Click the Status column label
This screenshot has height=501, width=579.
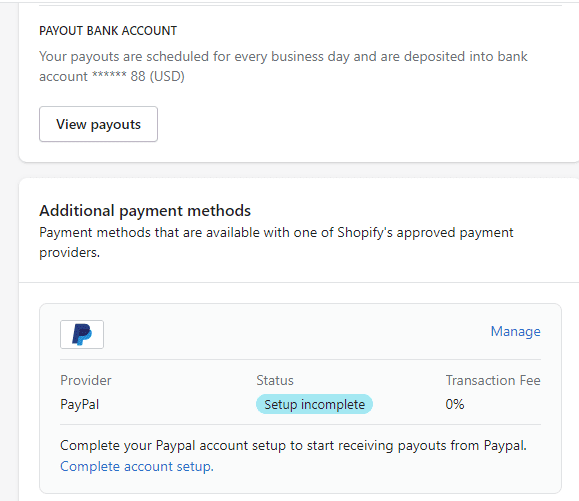[x=275, y=380]
